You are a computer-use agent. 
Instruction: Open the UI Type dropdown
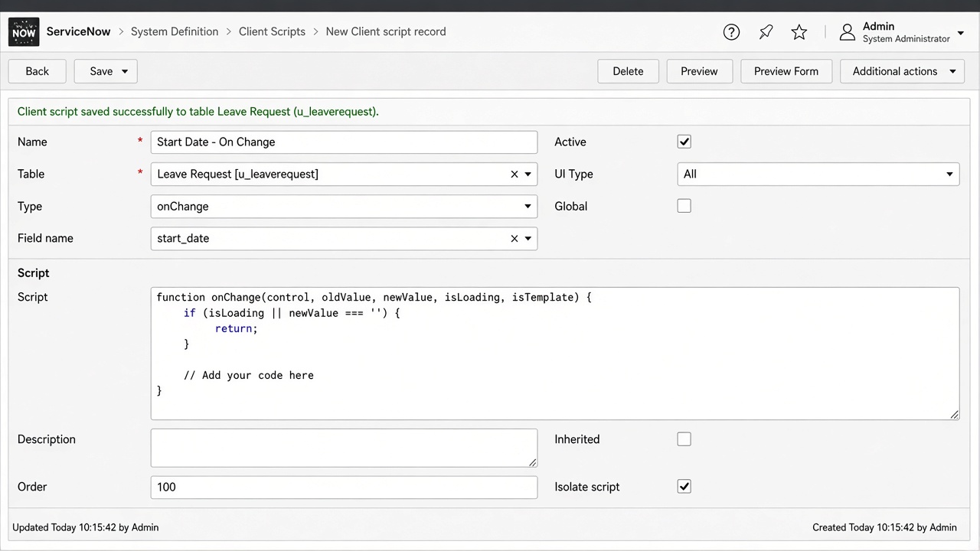[818, 174]
